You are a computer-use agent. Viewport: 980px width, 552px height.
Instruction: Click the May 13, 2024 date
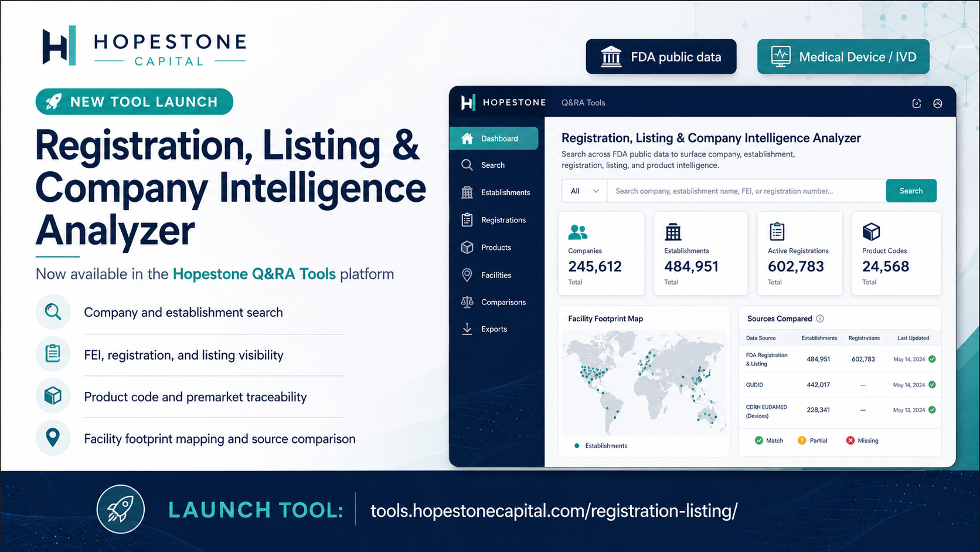click(909, 410)
